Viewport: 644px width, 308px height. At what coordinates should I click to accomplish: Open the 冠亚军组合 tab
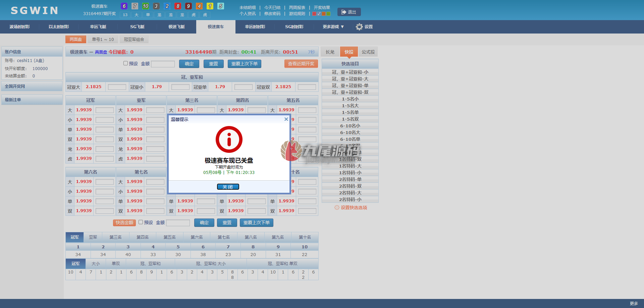(134, 40)
